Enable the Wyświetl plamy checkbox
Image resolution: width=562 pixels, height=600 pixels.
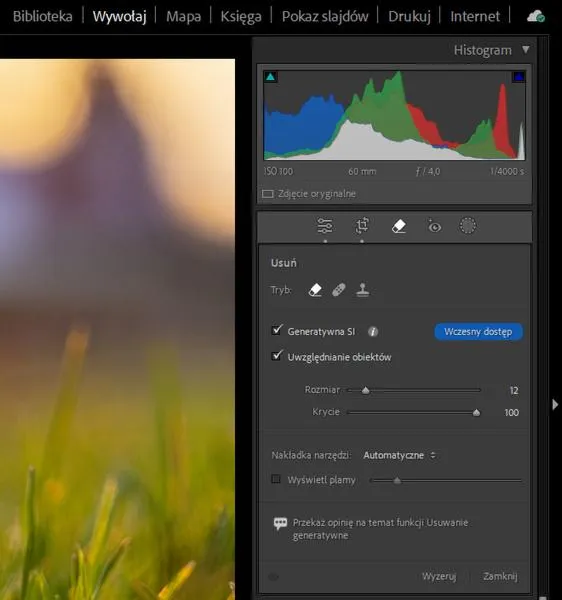276,479
